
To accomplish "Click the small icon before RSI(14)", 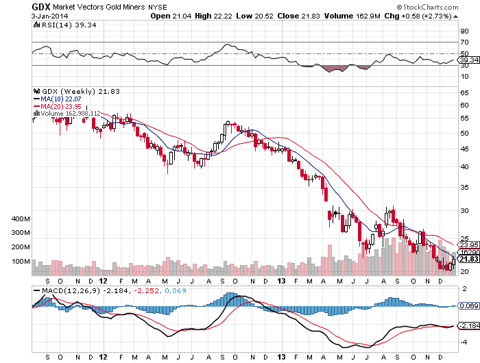I will pyautogui.click(x=37, y=25).
